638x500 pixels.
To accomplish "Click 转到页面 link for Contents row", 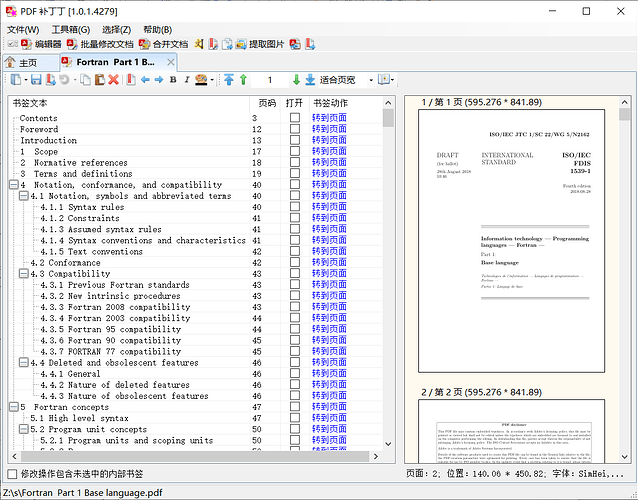I will [x=329, y=118].
